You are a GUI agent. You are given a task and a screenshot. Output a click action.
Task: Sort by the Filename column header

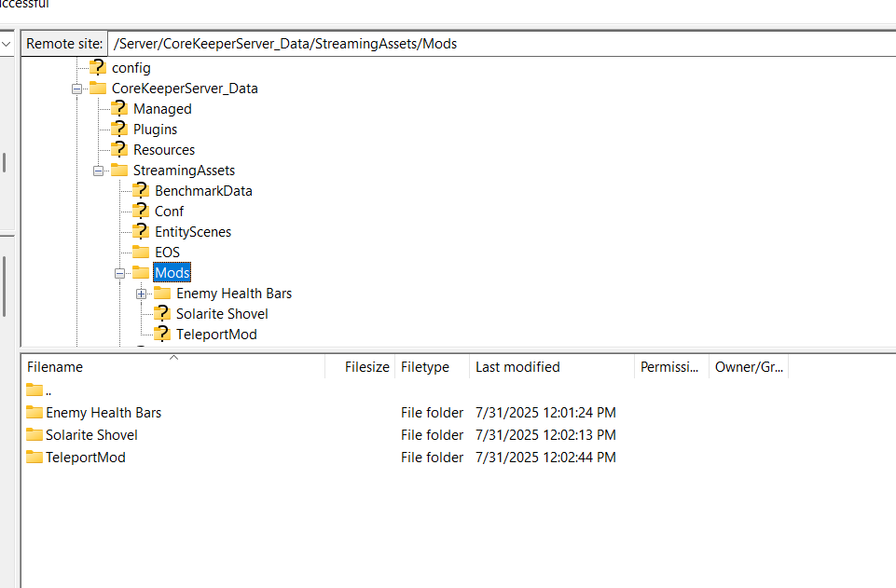click(x=173, y=367)
